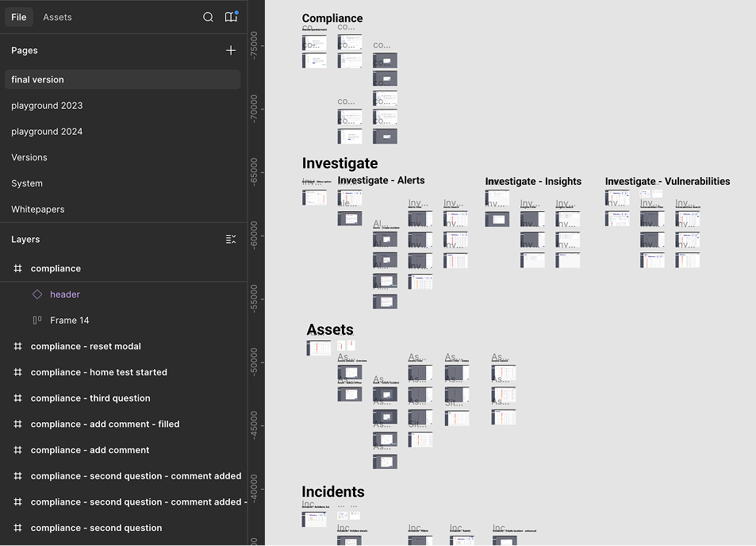The width and height of the screenshot is (756, 546).
Task: Click the frame icon beside compliance - add comment
Action: (17, 449)
